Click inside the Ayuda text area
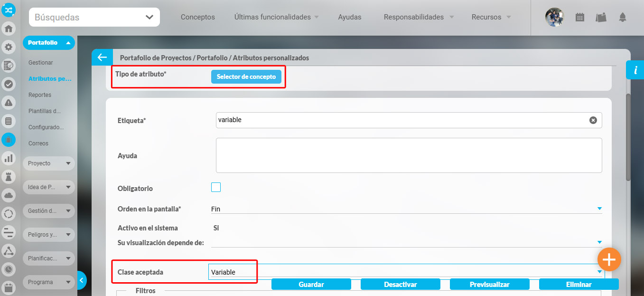Viewport: 644px width, 296px height. tap(408, 155)
